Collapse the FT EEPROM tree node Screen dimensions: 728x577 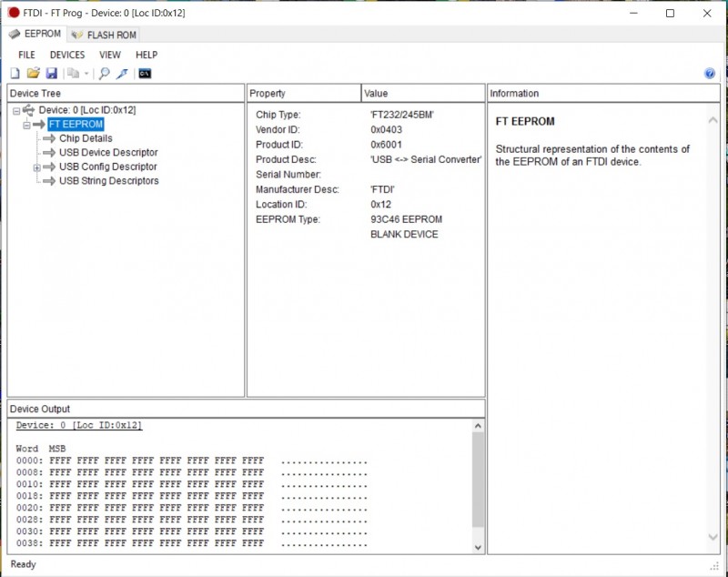pyautogui.click(x=26, y=125)
